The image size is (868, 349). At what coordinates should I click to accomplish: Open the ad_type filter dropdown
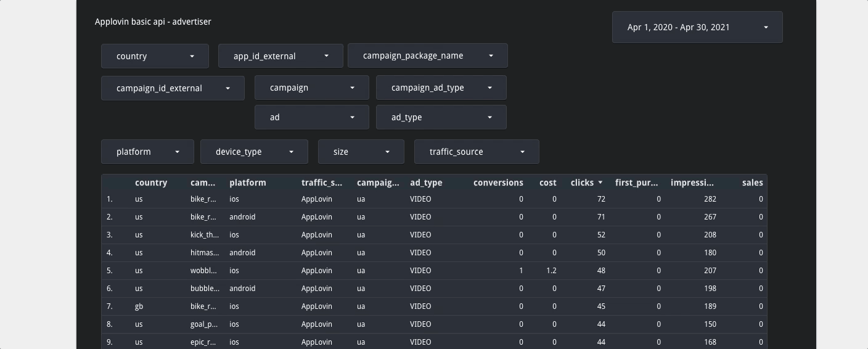pos(441,117)
